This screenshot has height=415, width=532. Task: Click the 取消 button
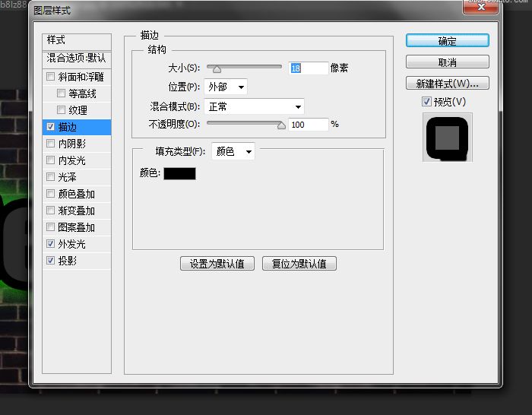447,62
